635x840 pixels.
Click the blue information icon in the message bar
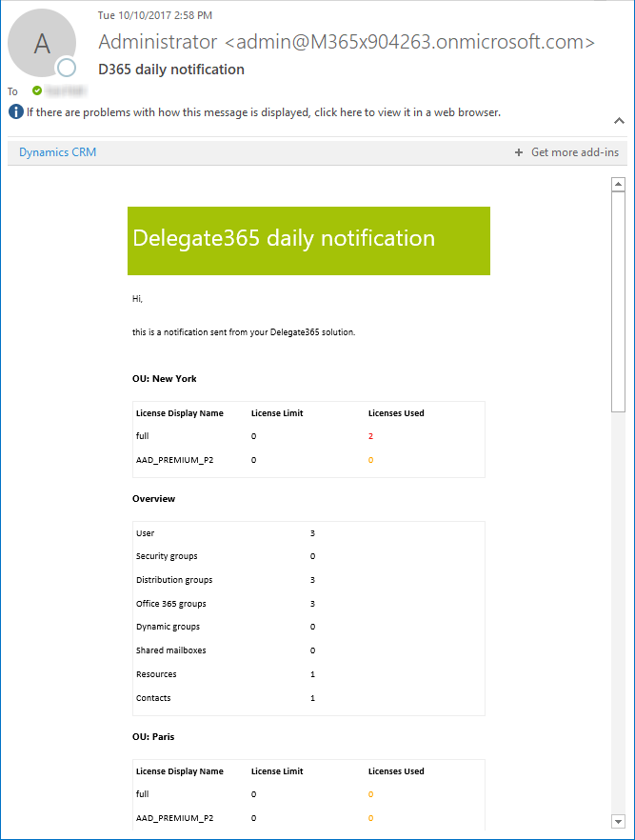pos(16,112)
